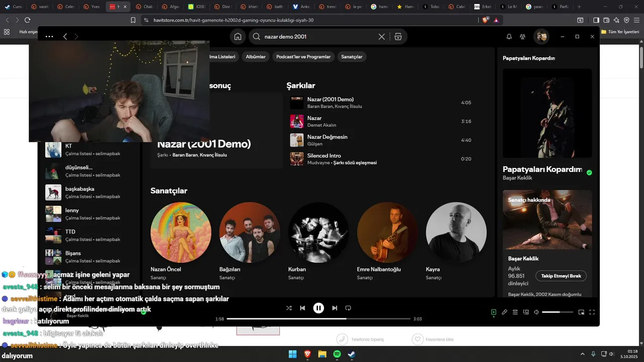The image size is (644, 362).
Task: Open the Emre Nalbantoğlu artist card
Action: [387, 242]
